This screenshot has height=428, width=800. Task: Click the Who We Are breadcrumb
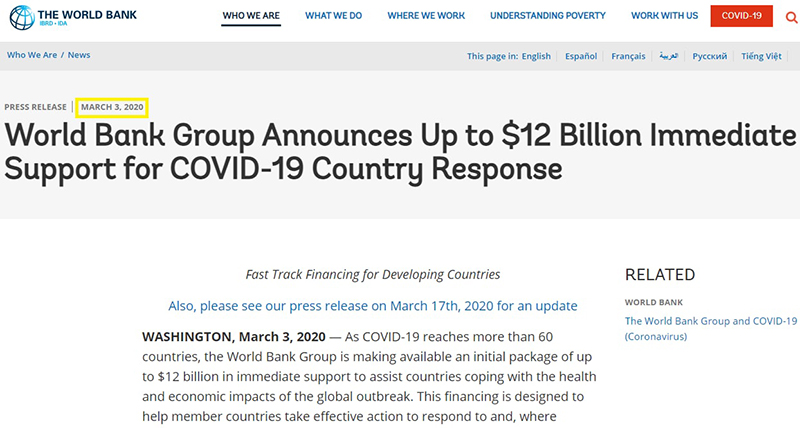[x=31, y=55]
